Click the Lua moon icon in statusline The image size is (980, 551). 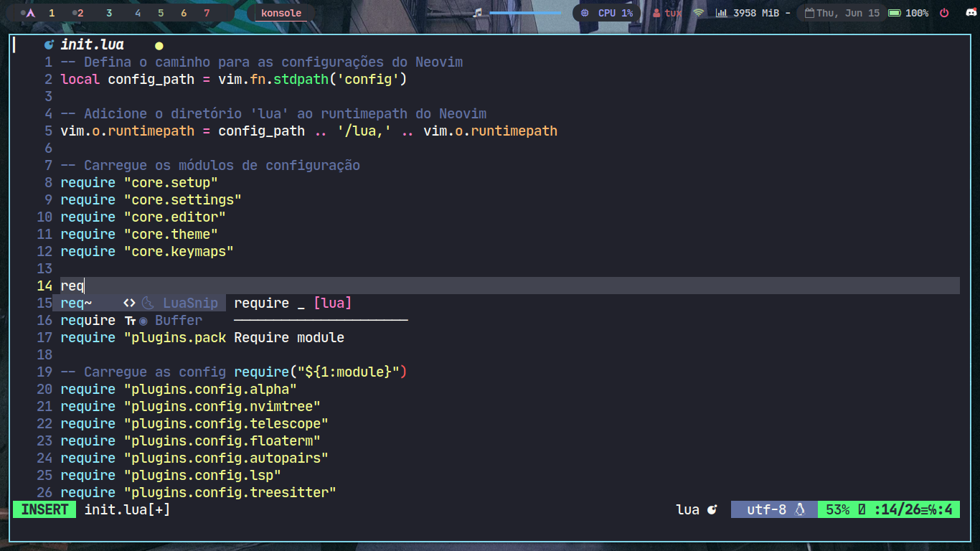(712, 509)
